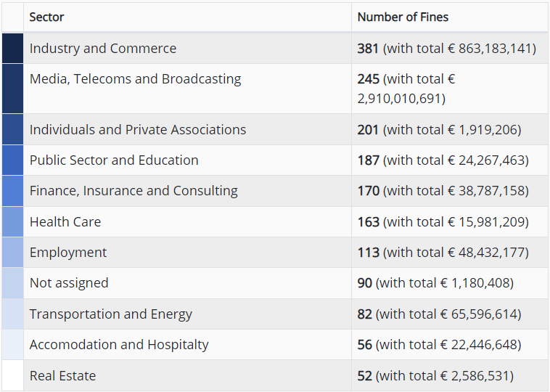
Task: Select the Employment row color swatch
Action: [x=13, y=253]
